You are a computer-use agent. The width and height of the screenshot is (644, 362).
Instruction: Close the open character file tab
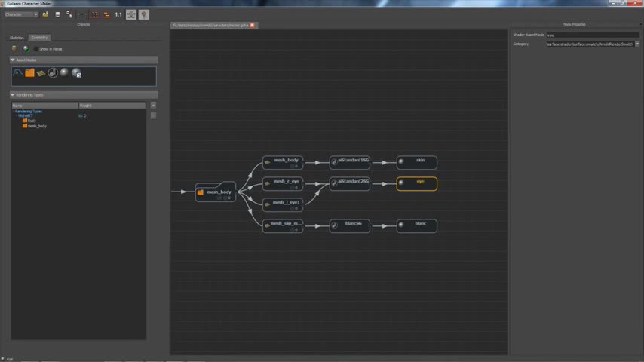click(252, 25)
